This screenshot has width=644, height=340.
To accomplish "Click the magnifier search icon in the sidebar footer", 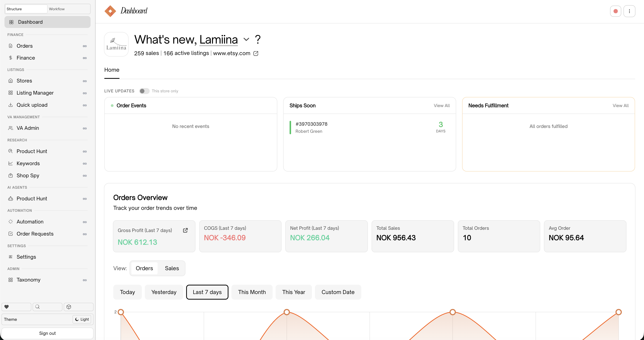I will click(x=37, y=307).
